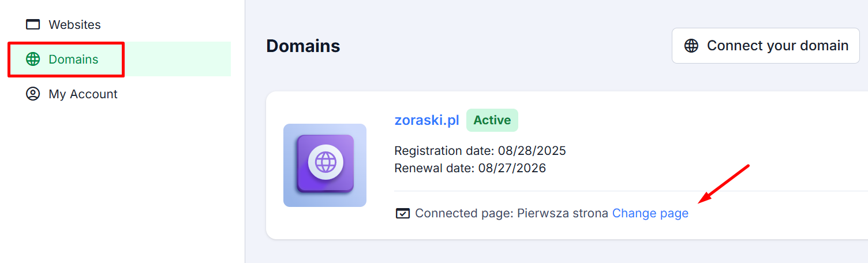This screenshot has width=868, height=263.
Task: Click the 'Connected page:' label text
Action: pos(464,213)
